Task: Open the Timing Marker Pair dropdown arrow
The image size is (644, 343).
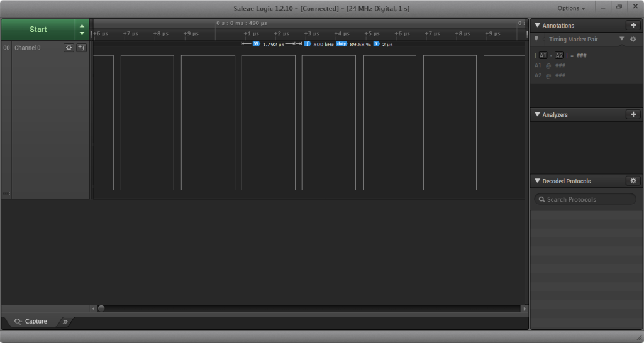Action: 621,39
